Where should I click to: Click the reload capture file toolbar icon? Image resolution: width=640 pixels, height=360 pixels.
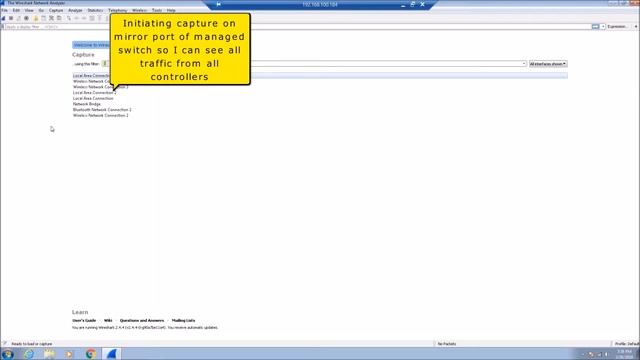click(59, 18)
